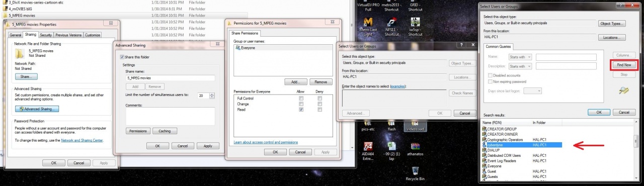Click Locations... in the expanded dialog
This screenshot has width=644, height=186.
click(x=612, y=38)
